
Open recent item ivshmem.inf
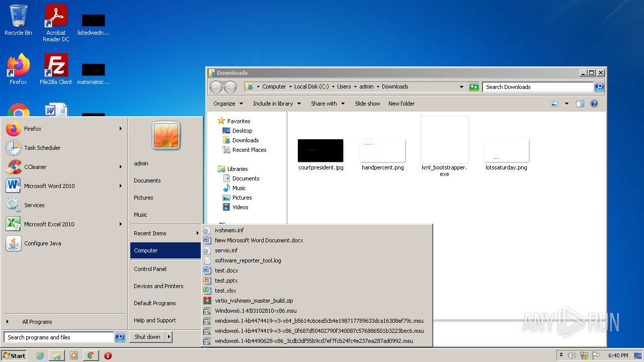(x=317, y=230)
